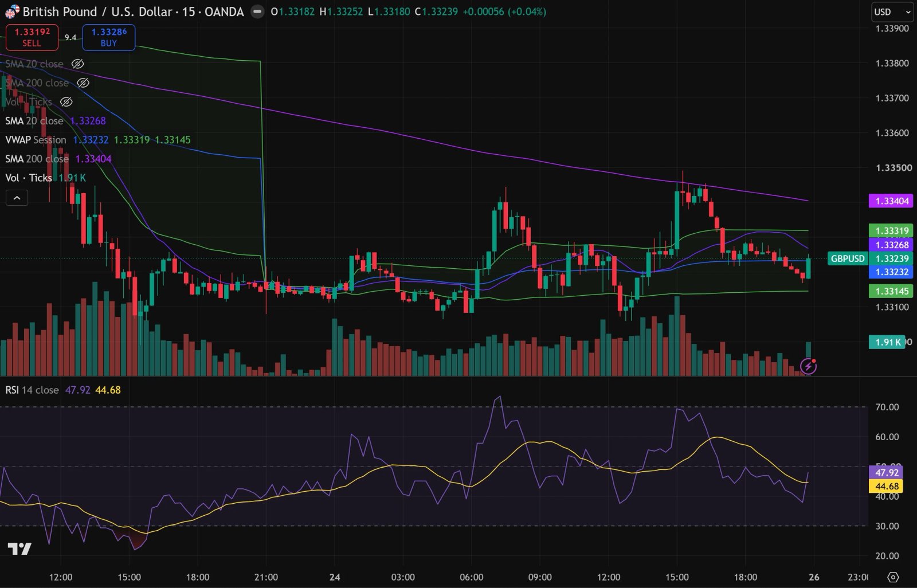Click the +0.00056 (+0.04%) change value
This screenshot has height=588, width=917.
point(504,11)
